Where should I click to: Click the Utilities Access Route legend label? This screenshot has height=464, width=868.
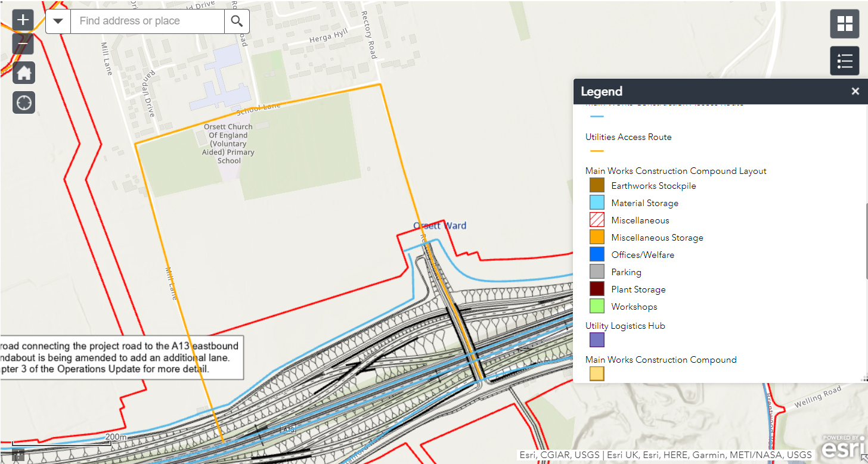(628, 137)
